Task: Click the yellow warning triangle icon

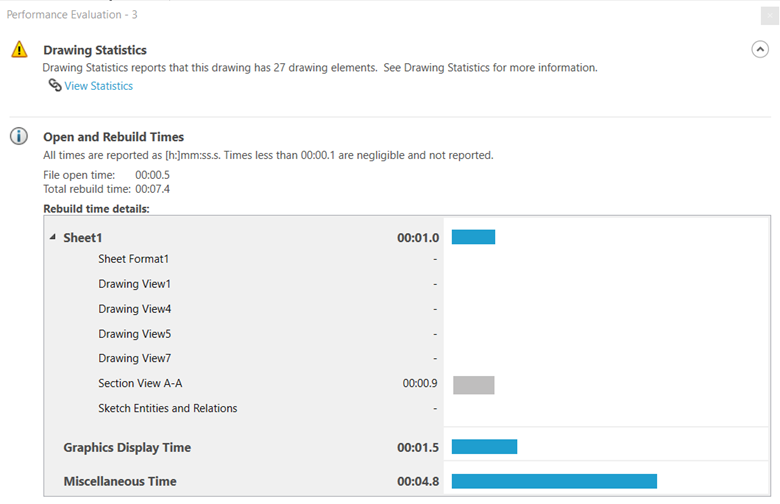Action: click(19, 50)
